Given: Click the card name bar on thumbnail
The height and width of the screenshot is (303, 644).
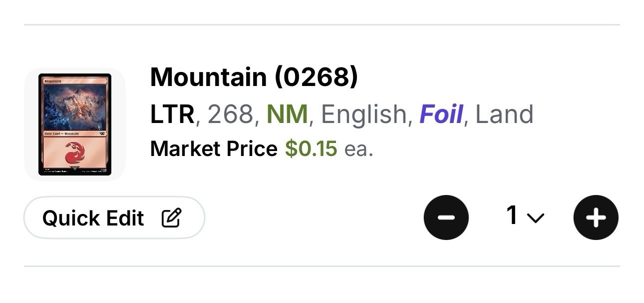Looking at the screenshot, I should (x=75, y=80).
